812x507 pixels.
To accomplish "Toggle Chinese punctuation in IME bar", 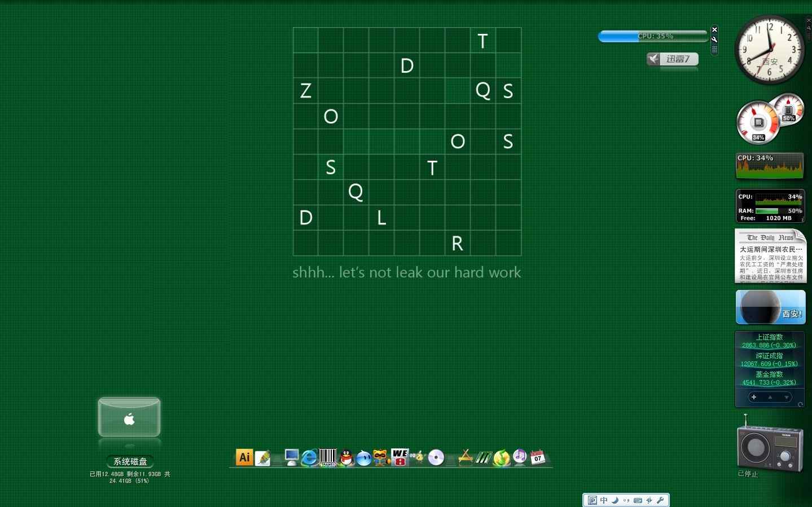I will click(626, 500).
